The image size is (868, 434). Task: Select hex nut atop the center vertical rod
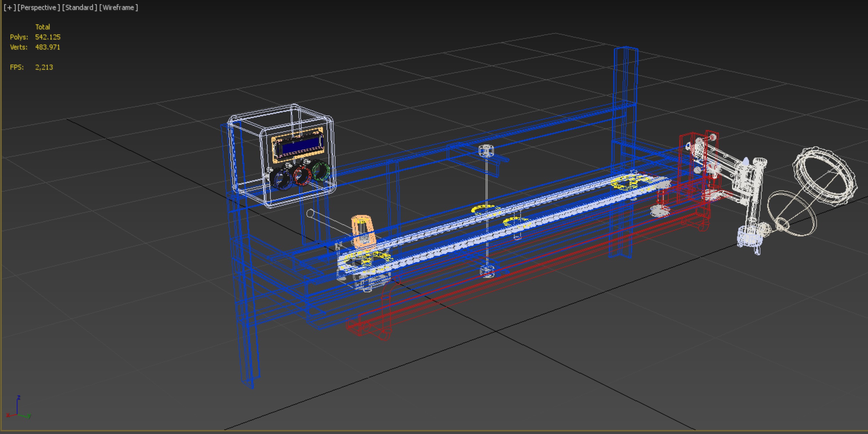pos(486,150)
